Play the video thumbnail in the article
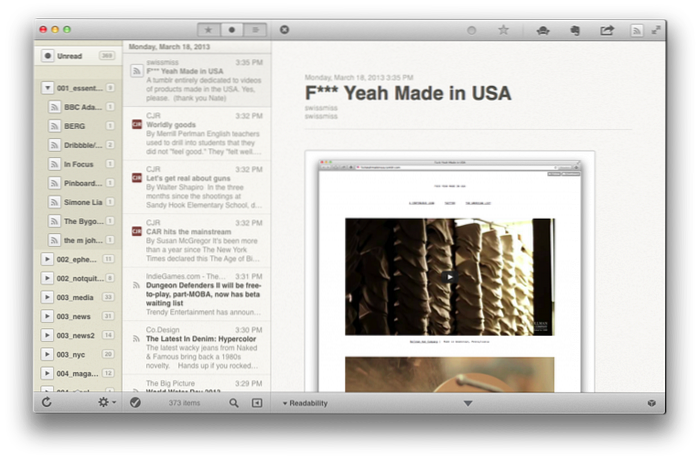The height and width of the screenshot is (460, 698). click(449, 277)
